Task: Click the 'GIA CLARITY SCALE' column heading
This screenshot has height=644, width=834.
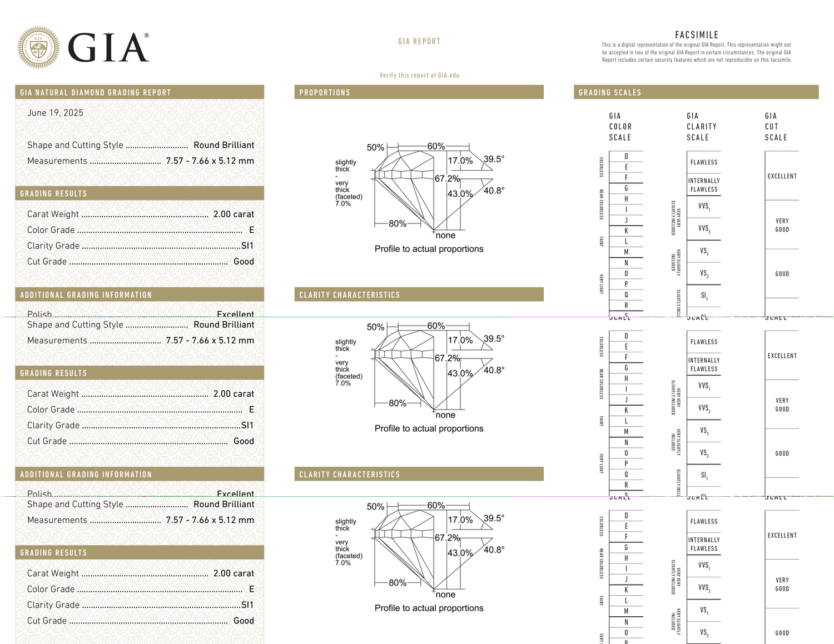Action: click(x=701, y=127)
